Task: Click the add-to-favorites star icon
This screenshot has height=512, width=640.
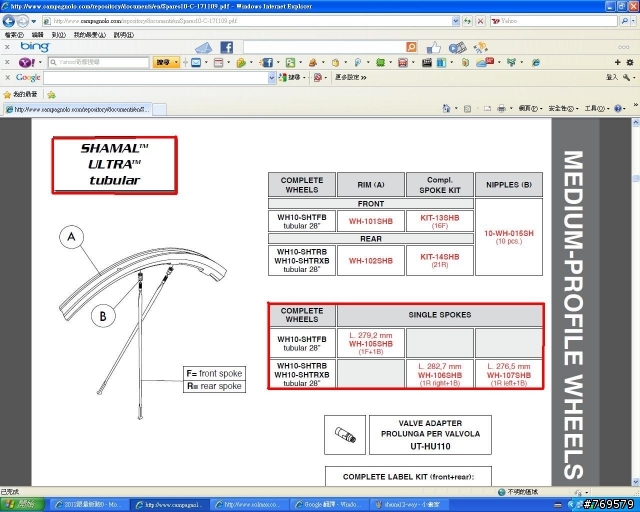Action: (51, 95)
